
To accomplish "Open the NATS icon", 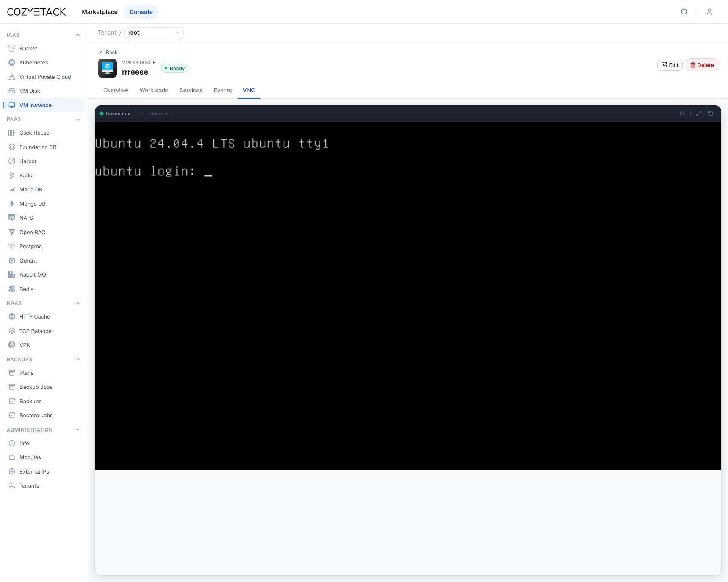I will click(x=12, y=218).
